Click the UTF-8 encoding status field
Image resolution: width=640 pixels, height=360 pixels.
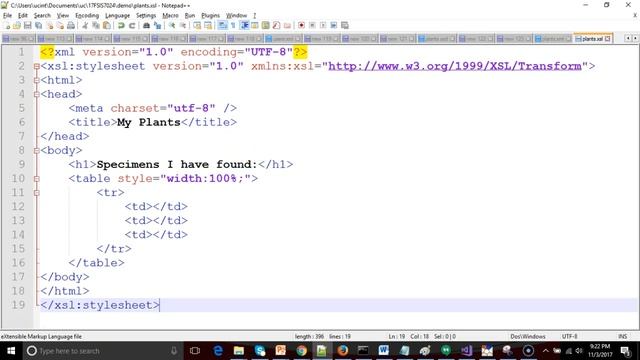(569, 336)
